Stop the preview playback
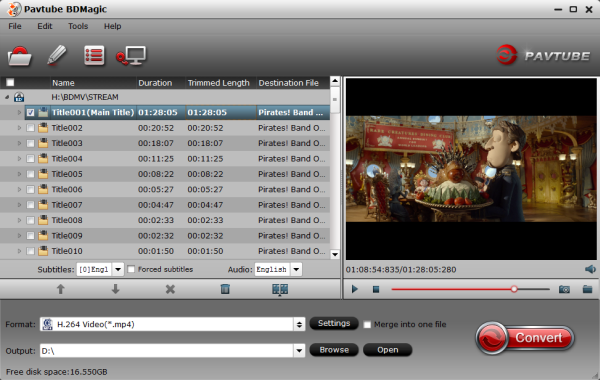600x380 pixels. tap(376, 289)
